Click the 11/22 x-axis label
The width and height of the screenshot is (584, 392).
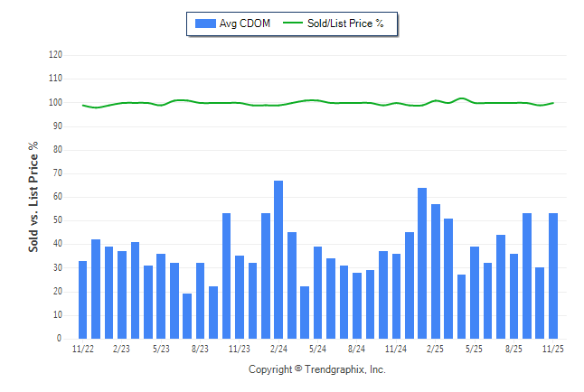tap(83, 348)
